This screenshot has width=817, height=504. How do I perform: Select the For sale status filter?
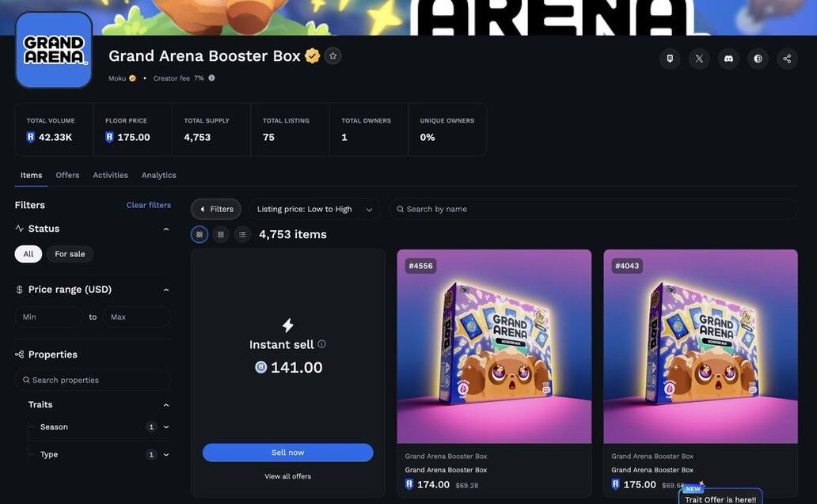tap(70, 254)
